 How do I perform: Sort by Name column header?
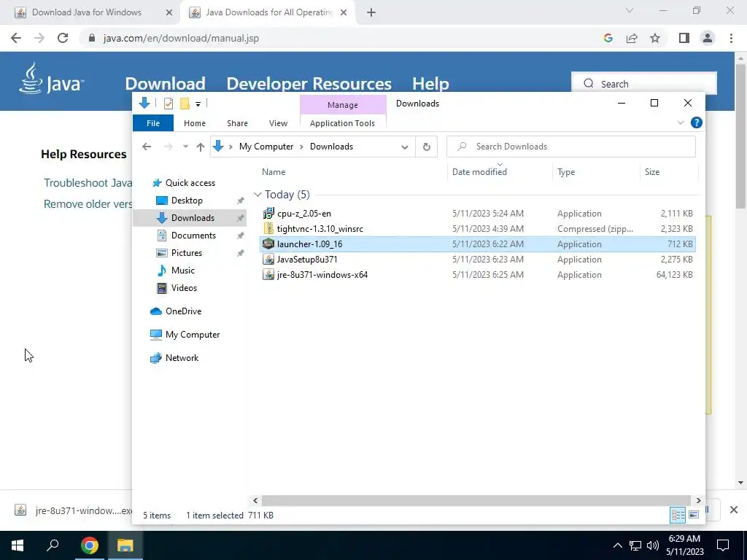[274, 172]
